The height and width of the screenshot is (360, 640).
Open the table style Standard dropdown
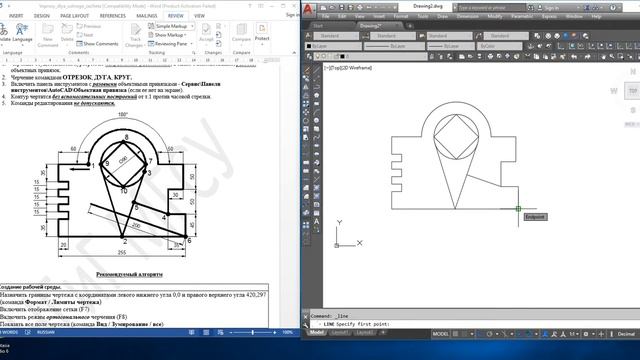point(450,36)
